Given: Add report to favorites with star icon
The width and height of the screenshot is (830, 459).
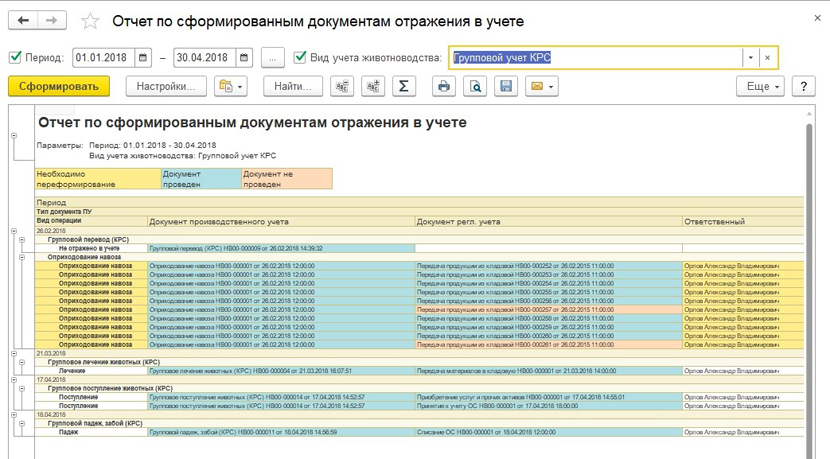Looking at the screenshot, I should [x=90, y=21].
